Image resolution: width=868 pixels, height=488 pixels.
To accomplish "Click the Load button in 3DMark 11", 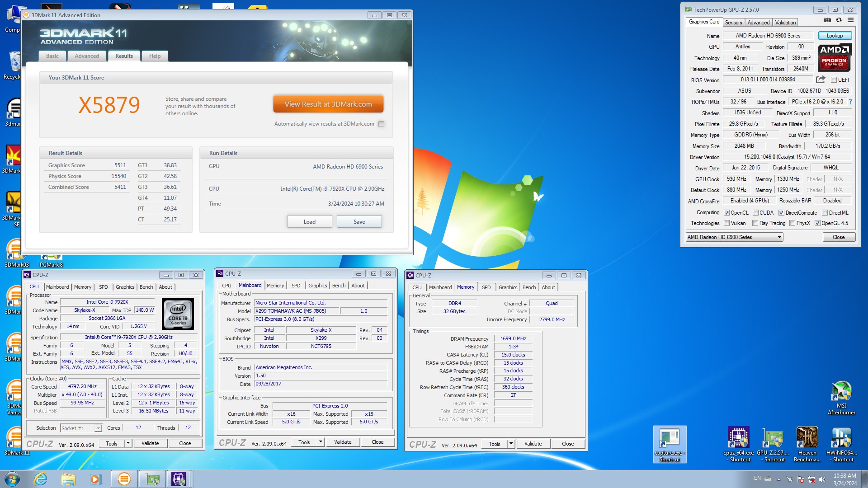I will (310, 221).
